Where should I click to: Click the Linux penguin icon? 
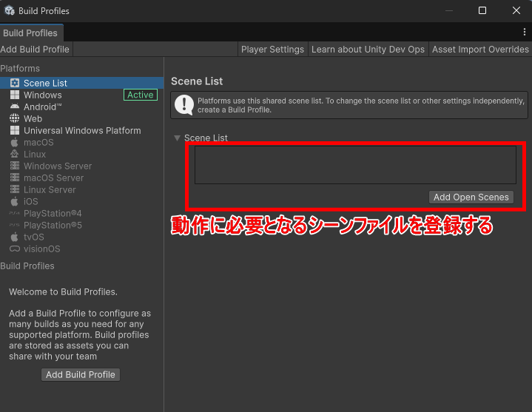click(x=15, y=154)
